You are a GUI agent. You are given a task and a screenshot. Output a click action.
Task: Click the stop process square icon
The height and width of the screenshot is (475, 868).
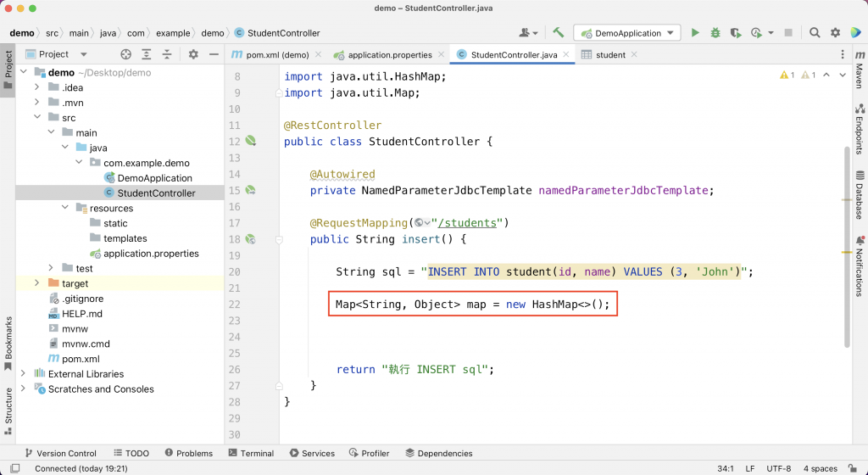(x=788, y=33)
